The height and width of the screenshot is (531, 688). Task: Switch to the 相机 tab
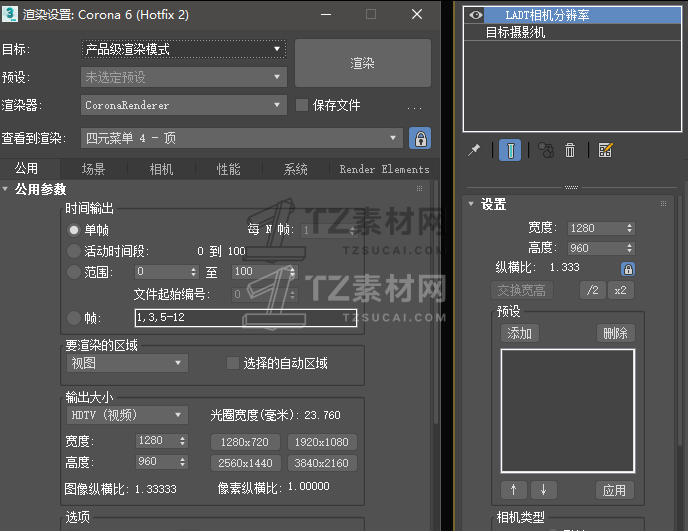[161, 169]
